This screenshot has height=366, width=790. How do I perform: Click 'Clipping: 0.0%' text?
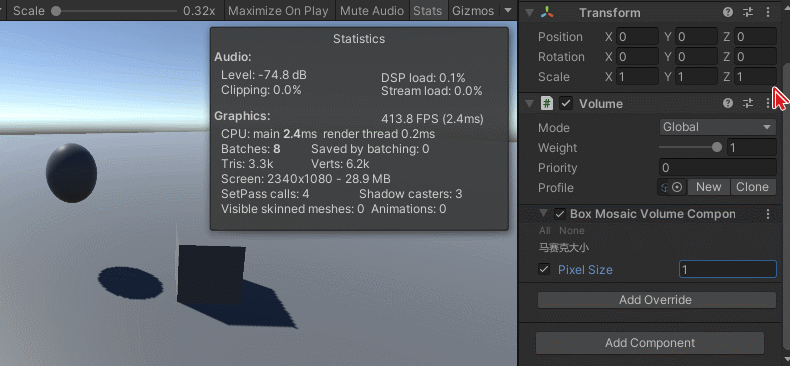(x=261, y=90)
